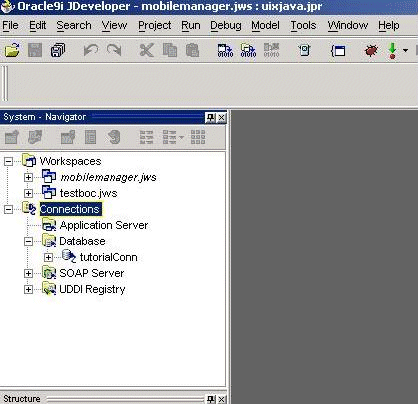Expand the SOAP Server node
The height and width of the screenshot is (404, 418).
tap(28, 273)
